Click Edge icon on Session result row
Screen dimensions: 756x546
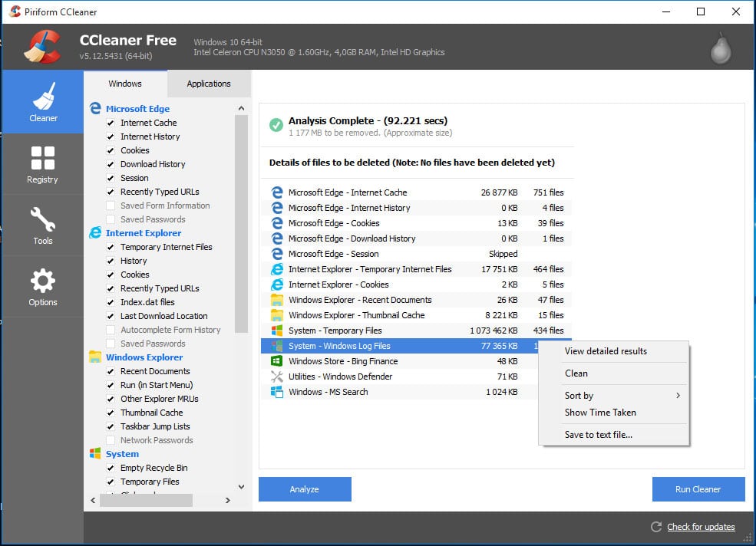pos(277,254)
